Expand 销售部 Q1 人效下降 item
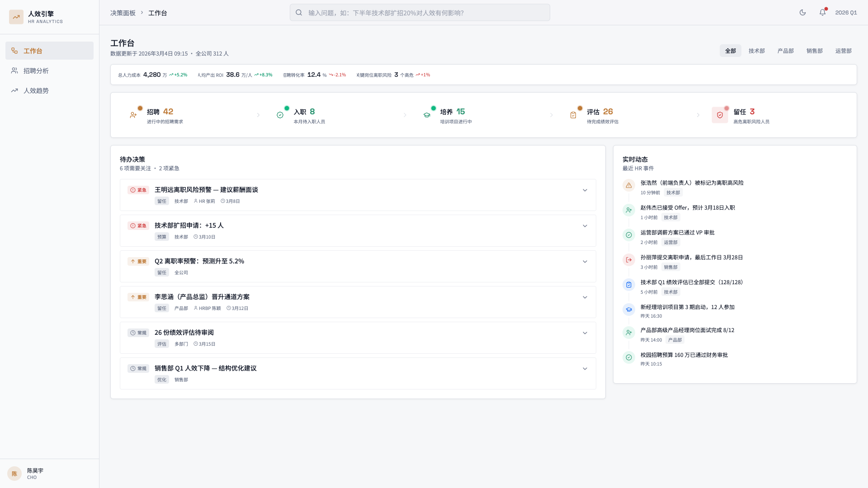 pyautogui.click(x=585, y=369)
